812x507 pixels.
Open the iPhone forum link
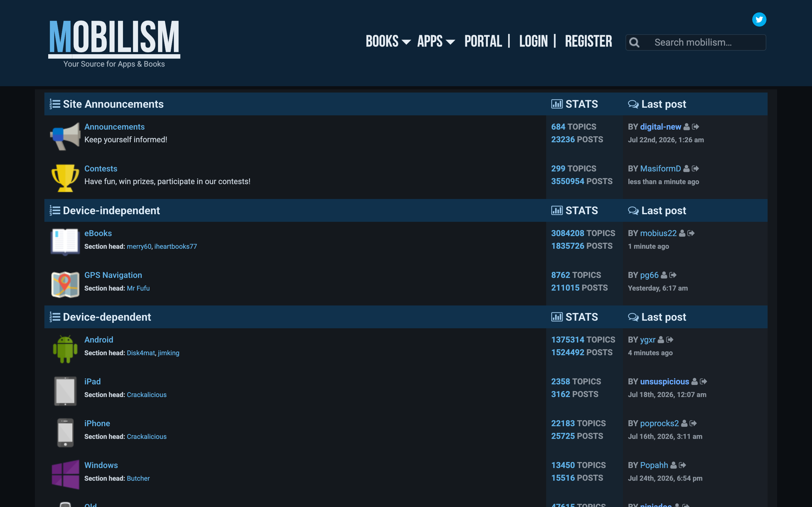pos(97,424)
